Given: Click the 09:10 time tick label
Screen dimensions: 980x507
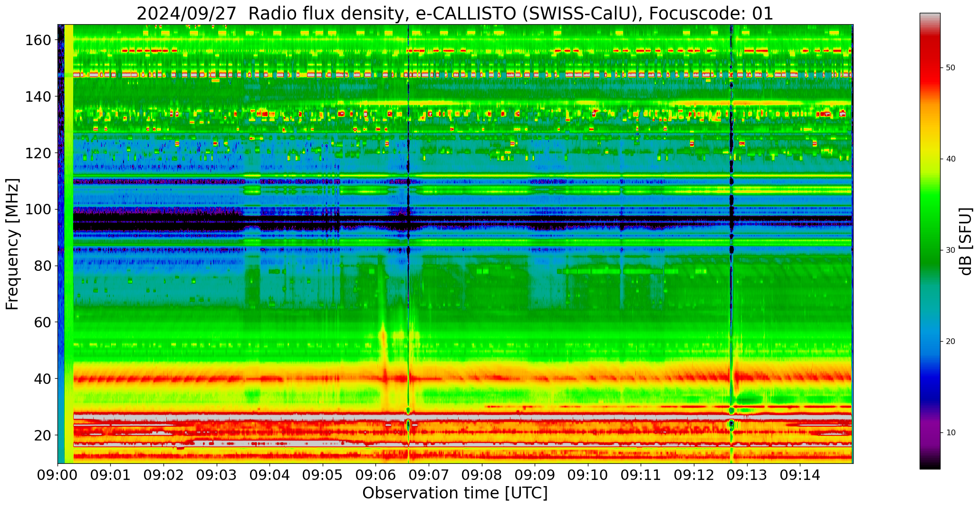Looking at the screenshot, I should (588, 474).
